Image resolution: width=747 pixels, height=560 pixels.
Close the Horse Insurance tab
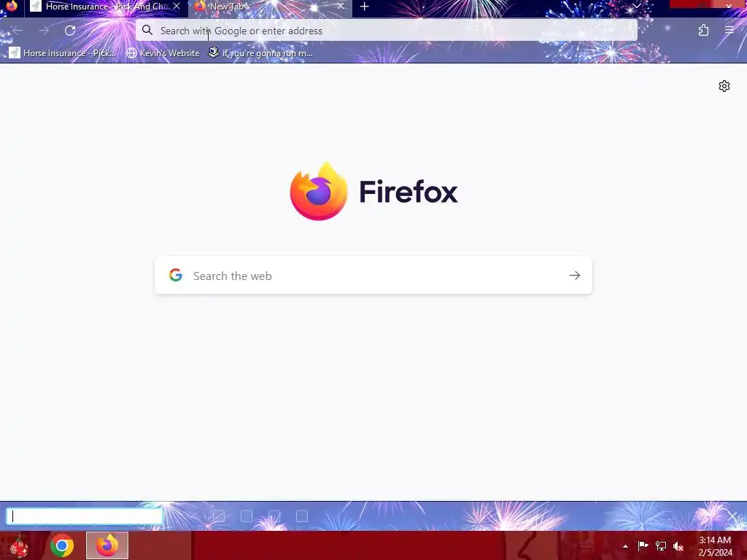[x=177, y=6]
